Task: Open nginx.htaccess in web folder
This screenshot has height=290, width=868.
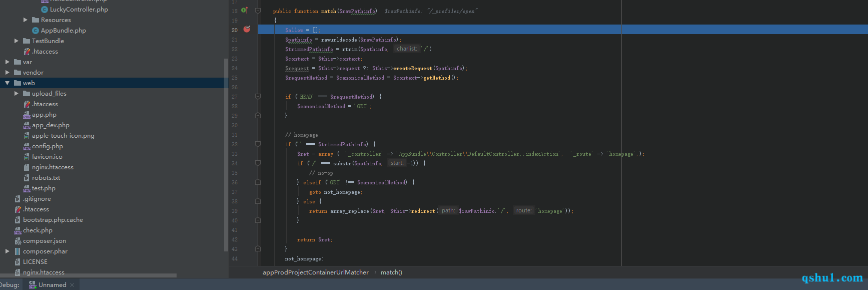Action: (53, 167)
